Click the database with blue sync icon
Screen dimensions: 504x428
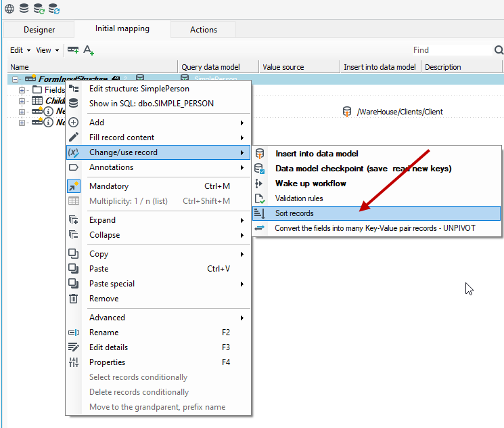click(54, 9)
